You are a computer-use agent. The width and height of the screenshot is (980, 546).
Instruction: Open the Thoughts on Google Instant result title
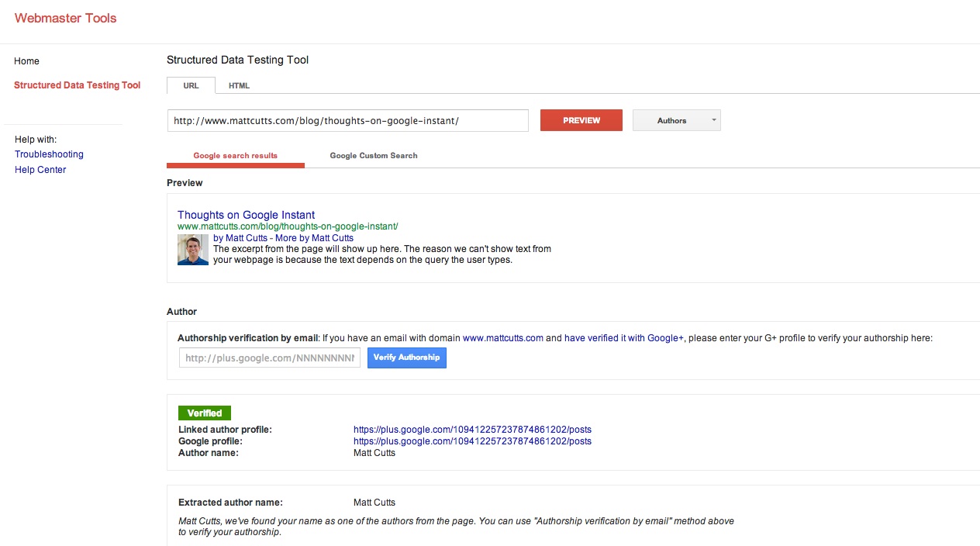click(246, 215)
